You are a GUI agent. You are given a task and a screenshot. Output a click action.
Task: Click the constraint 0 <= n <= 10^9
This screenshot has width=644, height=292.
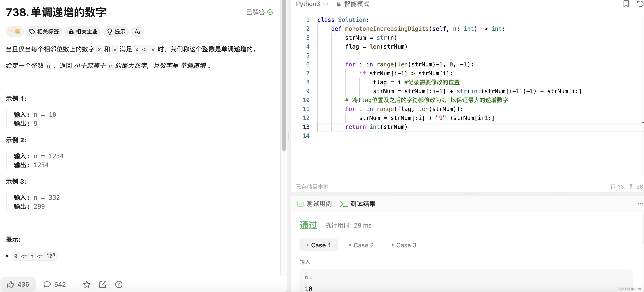(34, 256)
